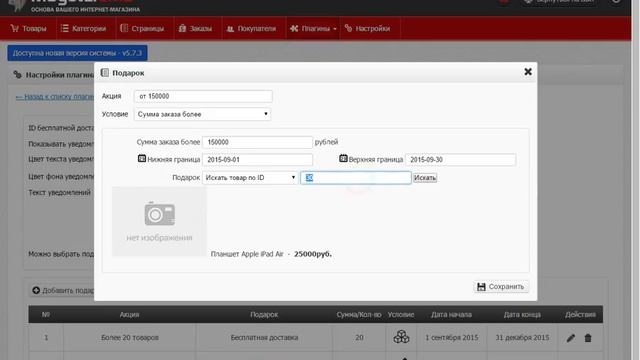Screen dimensions: 640x360
Task: Click the Нижняя граница date field
Action: (x=257, y=160)
